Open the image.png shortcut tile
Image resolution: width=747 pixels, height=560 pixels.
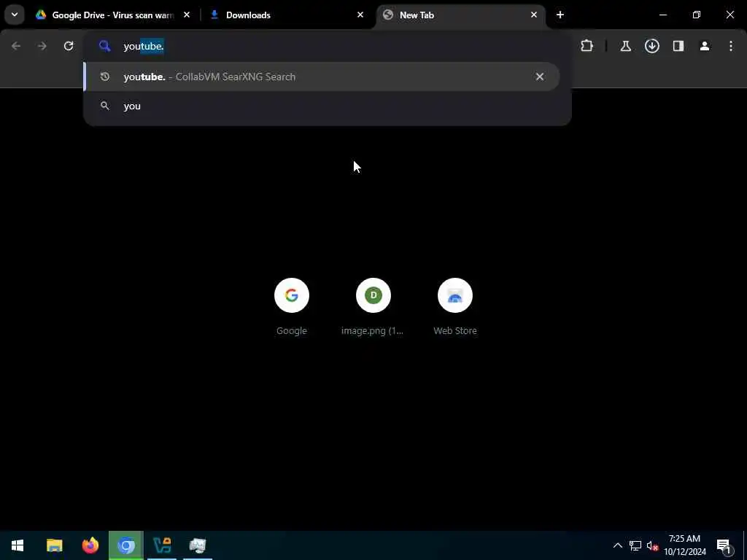click(x=373, y=295)
